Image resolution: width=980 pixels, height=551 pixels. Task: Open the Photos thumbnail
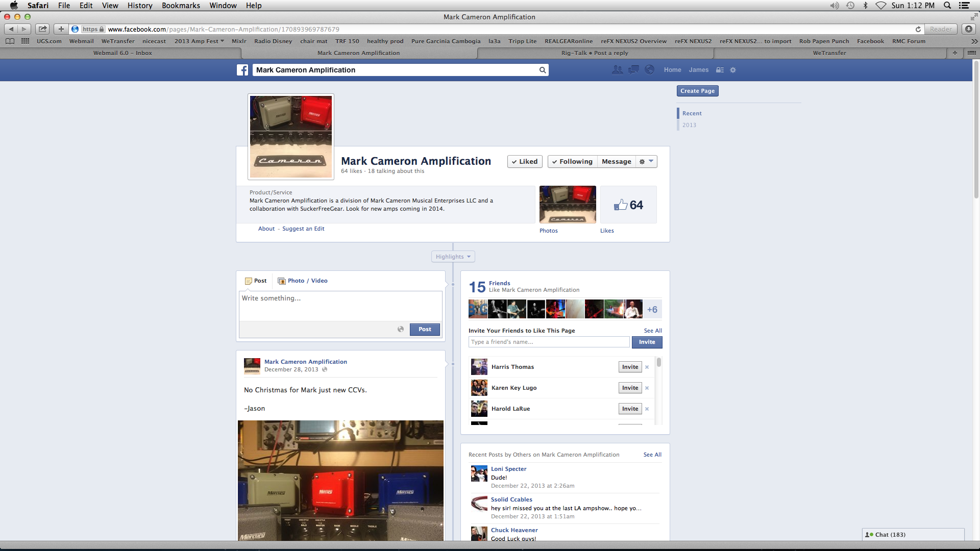pos(568,205)
